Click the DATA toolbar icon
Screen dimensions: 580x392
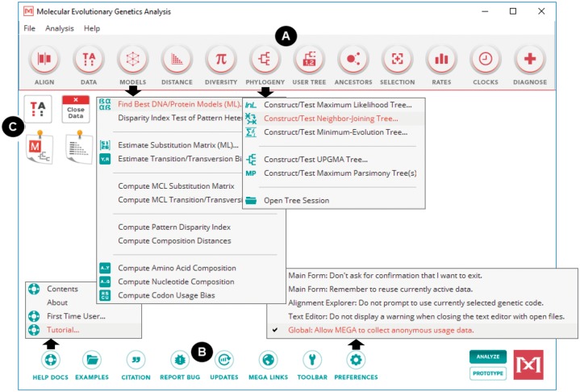tap(89, 59)
